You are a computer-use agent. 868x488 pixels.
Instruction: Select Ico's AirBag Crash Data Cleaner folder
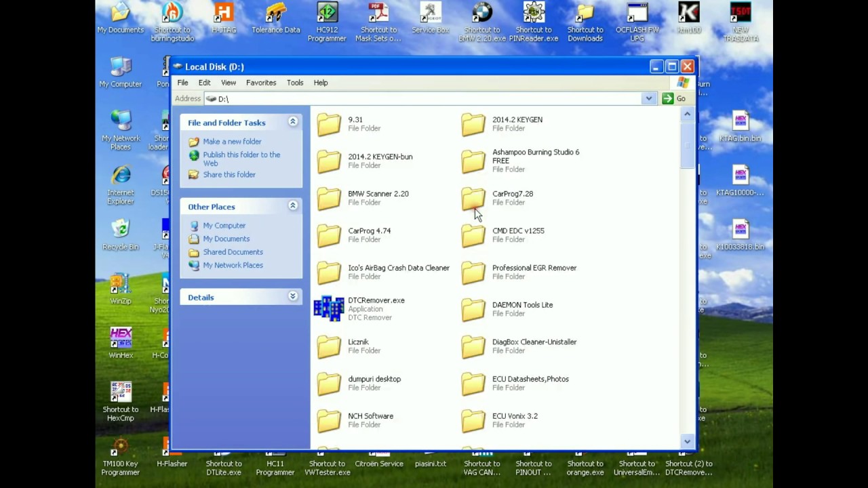(329, 272)
